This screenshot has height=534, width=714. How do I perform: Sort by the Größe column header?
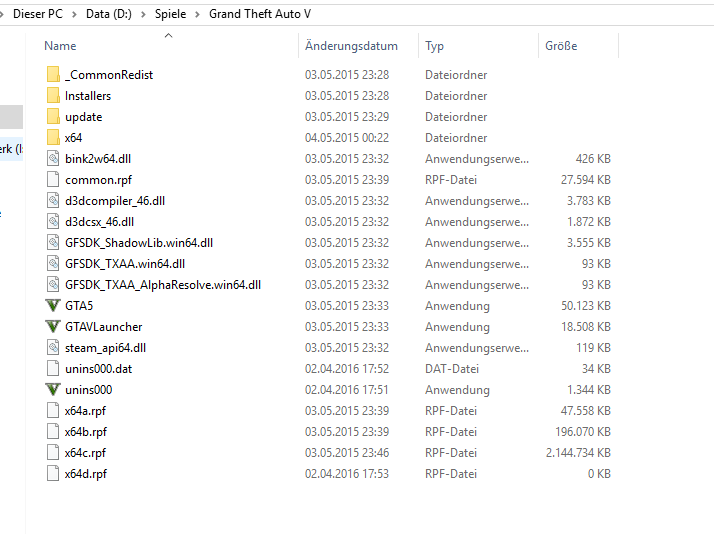coord(561,46)
